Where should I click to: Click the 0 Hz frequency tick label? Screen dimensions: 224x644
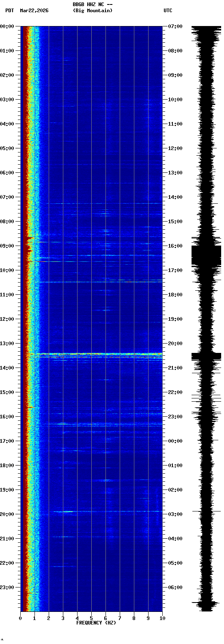[20, 618]
